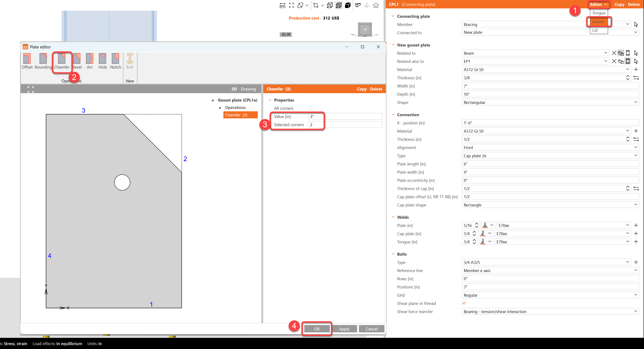Add new bolt type with plus icon

636,262
